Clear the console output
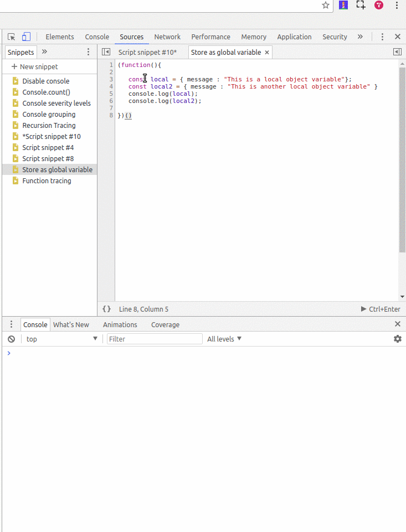The width and height of the screenshot is (406, 532). (11, 339)
